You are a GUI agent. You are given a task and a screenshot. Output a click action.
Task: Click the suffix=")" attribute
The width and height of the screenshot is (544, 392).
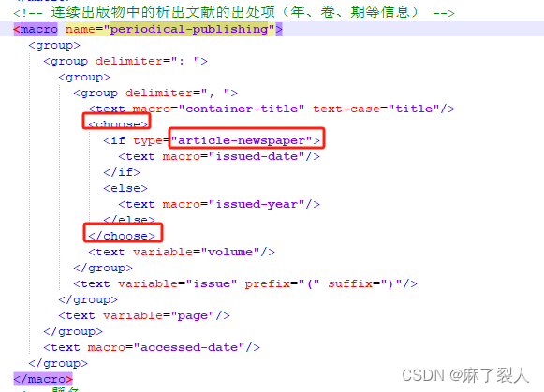pos(365,283)
